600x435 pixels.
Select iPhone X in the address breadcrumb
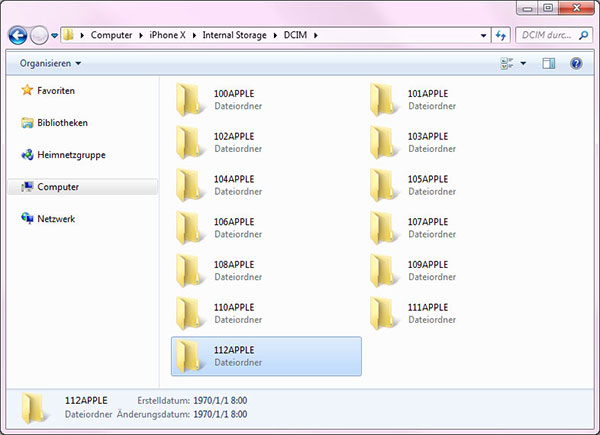click(x=167, y=35)
